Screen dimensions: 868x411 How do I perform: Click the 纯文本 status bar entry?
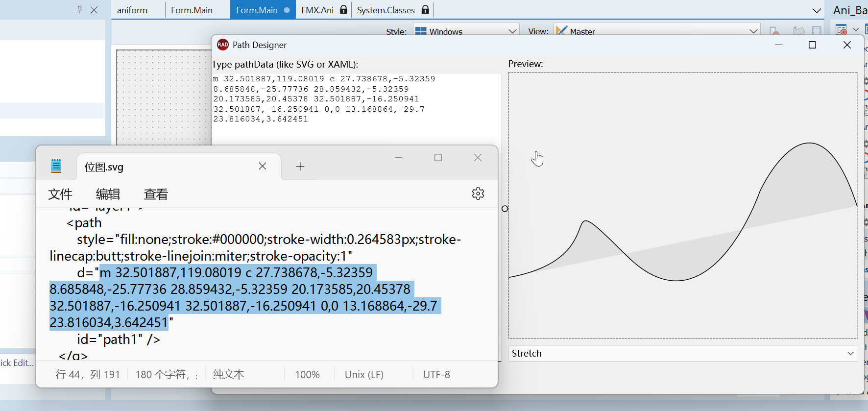tap(229, 374)
